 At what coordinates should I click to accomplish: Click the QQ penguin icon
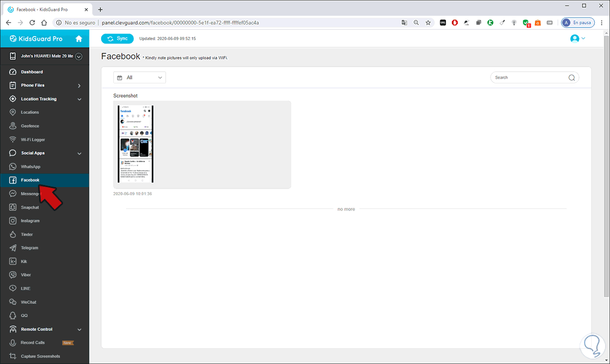[13, 316]
